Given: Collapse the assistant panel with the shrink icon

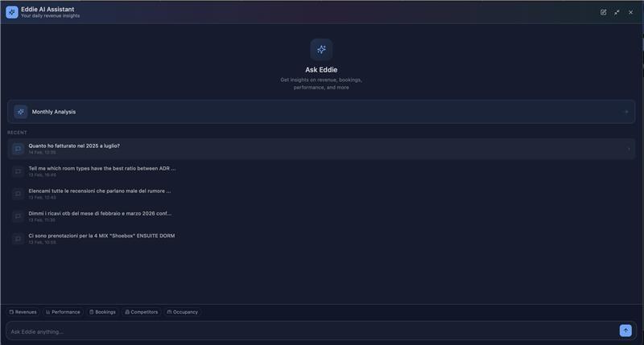Looking at the screenshot, I should 617,12.
